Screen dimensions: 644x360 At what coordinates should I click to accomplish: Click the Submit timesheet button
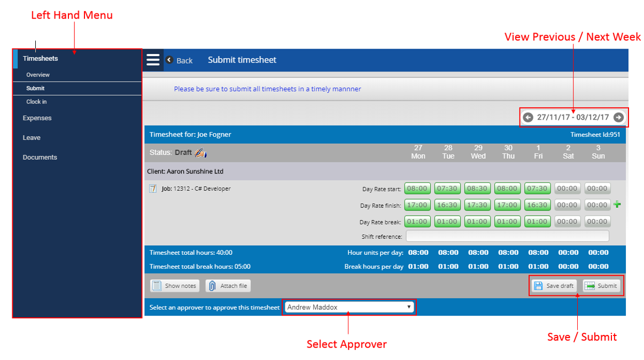coord(601,286)
